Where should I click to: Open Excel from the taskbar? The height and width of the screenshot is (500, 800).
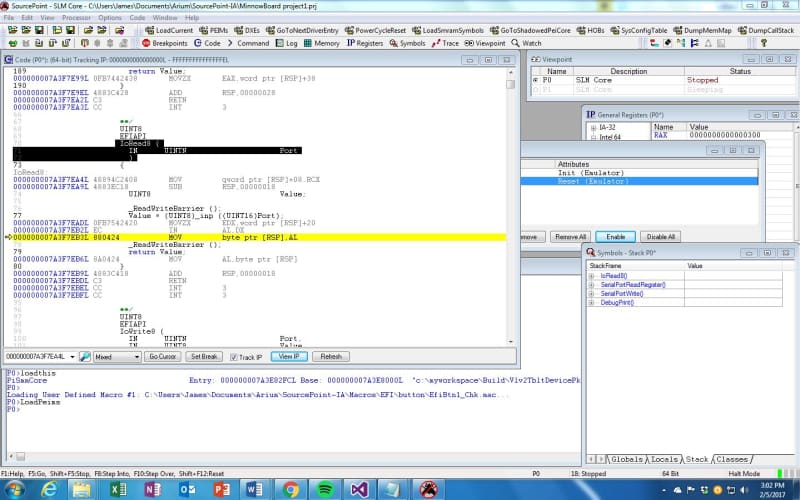point(118,490)
